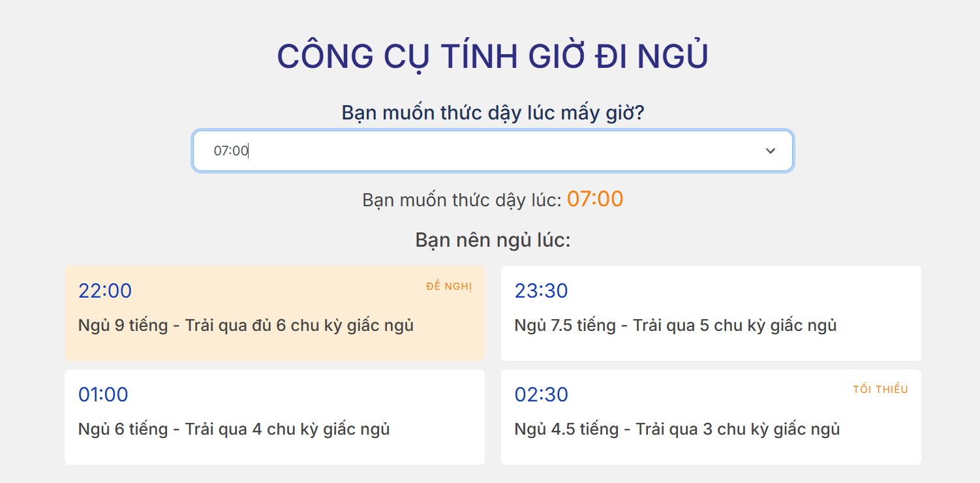Click the "3 chu kỳ giấc ngủ" text
Screen dimensions: 980x483
[x=771, y=429]
